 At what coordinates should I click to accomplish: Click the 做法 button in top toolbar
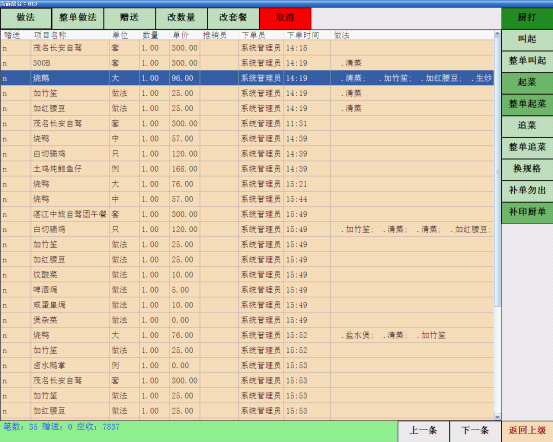26,18
